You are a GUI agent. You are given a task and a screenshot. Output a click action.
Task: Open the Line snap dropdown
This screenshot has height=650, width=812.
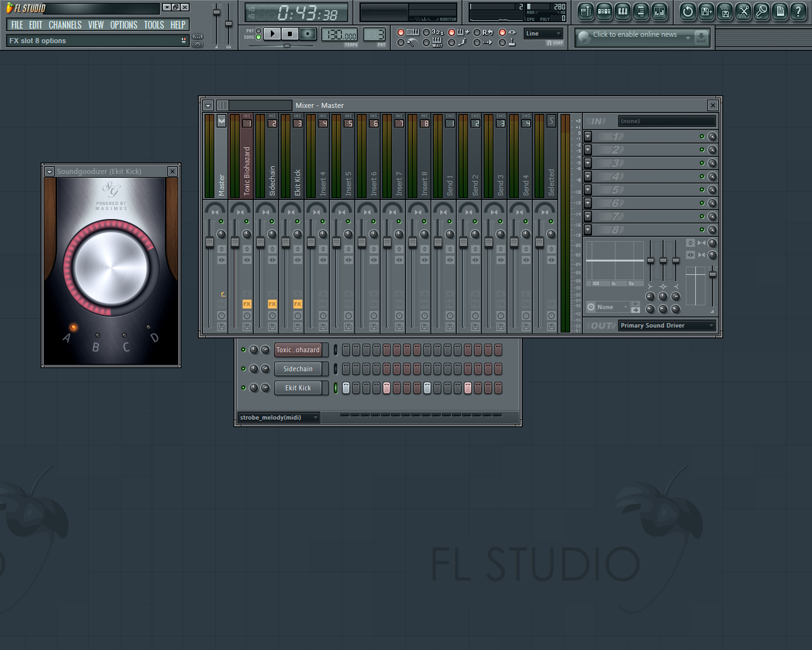tap(544, 34)
